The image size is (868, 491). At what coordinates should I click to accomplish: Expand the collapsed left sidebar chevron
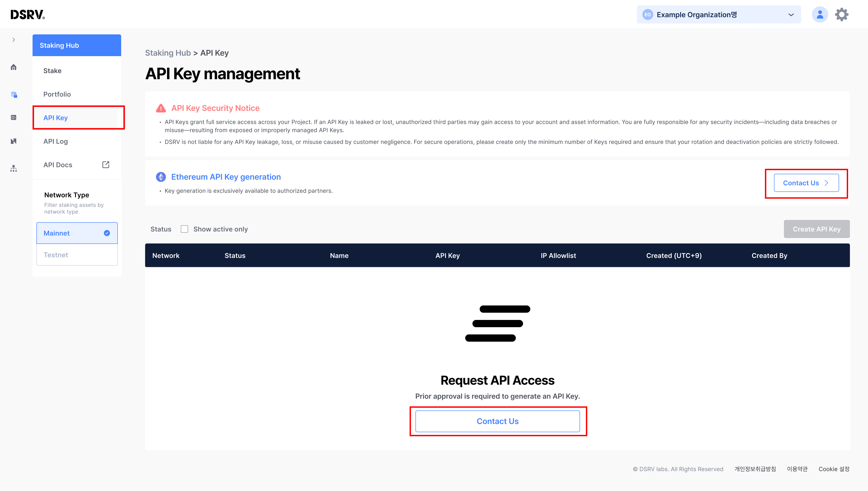tap(14, 40)
